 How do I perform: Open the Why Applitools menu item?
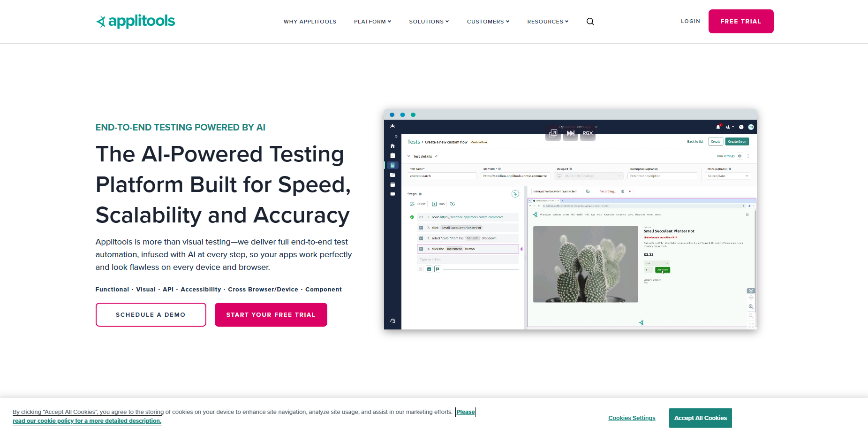(309, 22)
